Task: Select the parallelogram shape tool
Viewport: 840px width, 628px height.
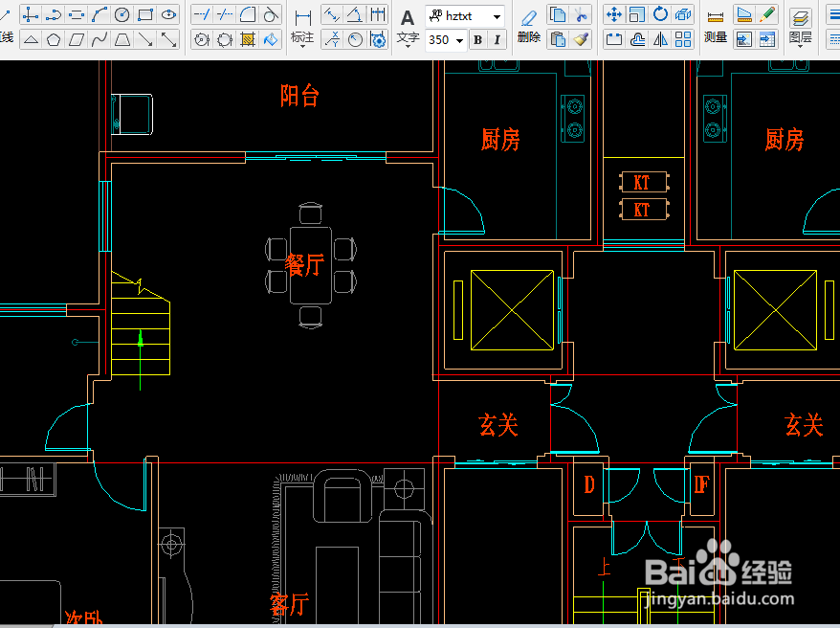Action: tap(77, 39)
